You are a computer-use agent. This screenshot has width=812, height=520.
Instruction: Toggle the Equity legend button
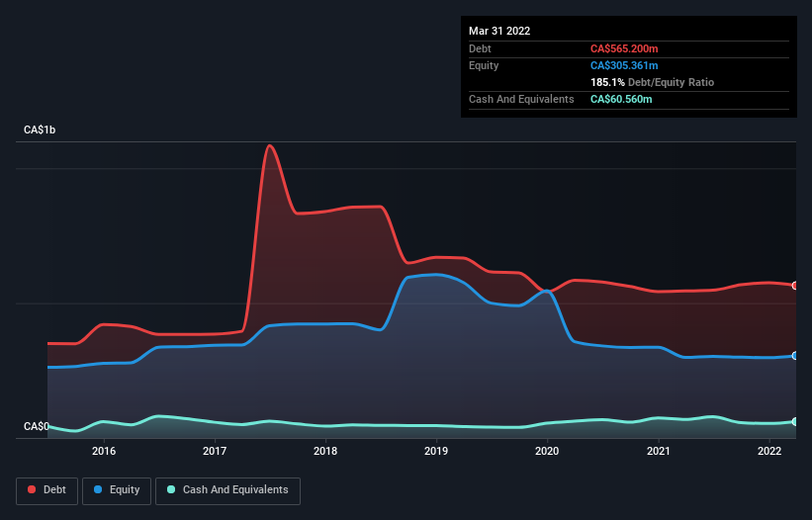point(117,490)
